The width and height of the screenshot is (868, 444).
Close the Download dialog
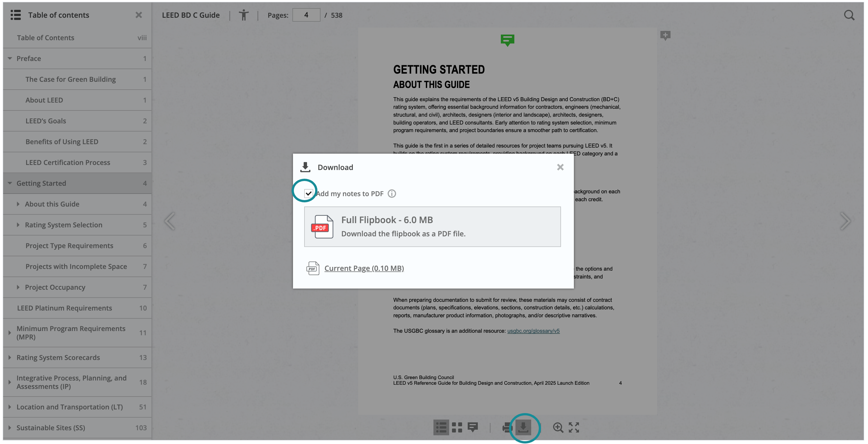pyautogui.click(x=560, y=167)
